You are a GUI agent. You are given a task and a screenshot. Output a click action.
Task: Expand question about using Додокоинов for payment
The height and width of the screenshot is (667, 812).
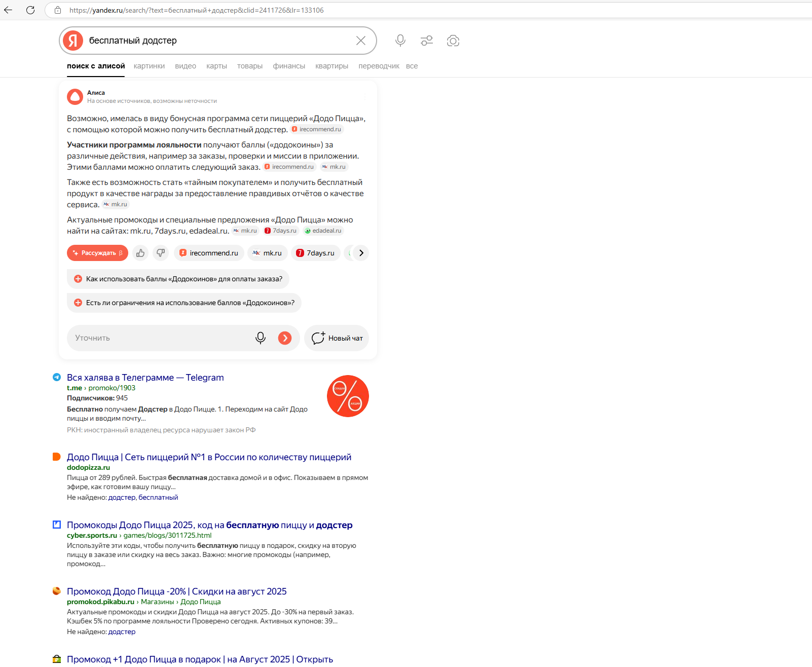178,279
